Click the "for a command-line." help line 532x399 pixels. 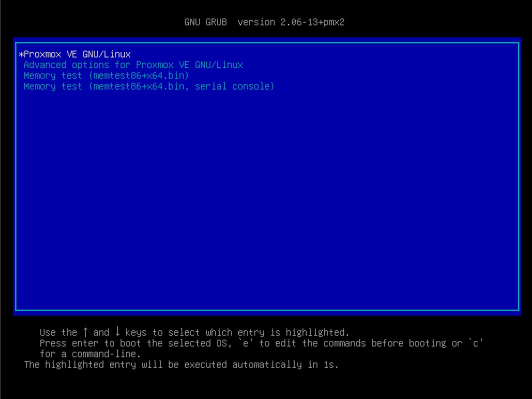pyautogui.click(x=90, y=354)
